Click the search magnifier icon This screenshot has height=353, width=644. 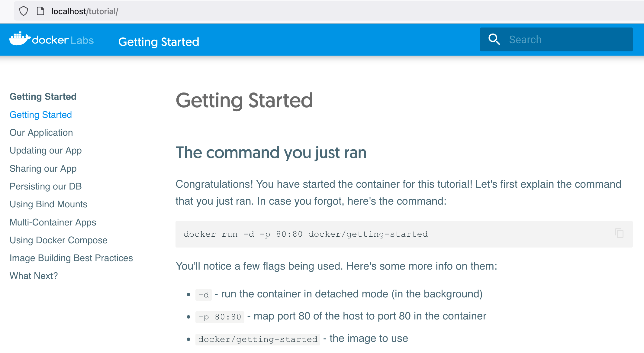pyautogui.click(x=494, y=40)
